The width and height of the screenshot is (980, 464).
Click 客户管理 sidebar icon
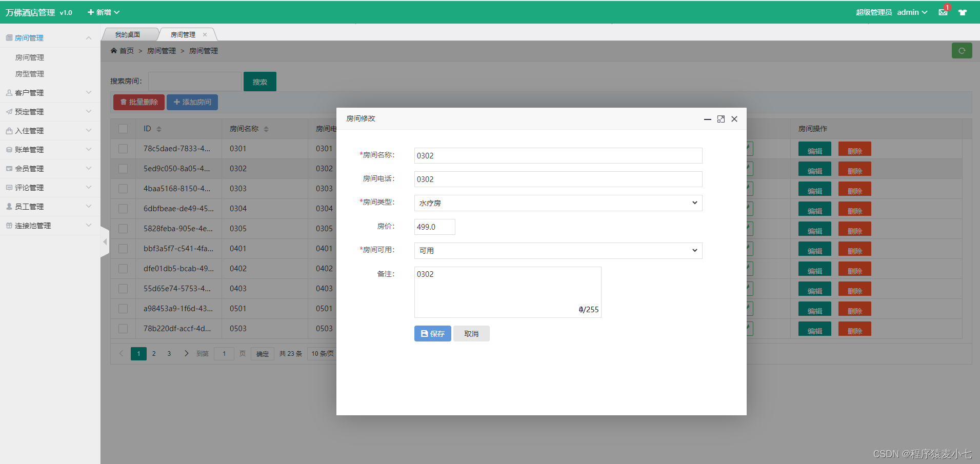9,93
